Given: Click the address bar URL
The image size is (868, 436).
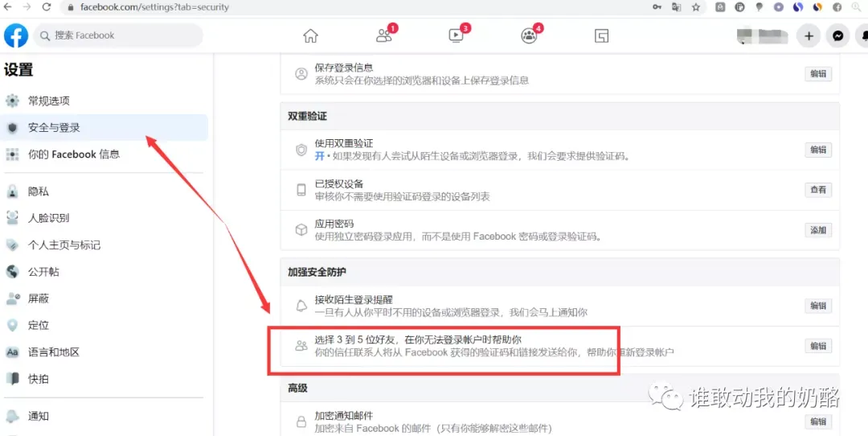Looking at the screenshot, I should 154,7.
